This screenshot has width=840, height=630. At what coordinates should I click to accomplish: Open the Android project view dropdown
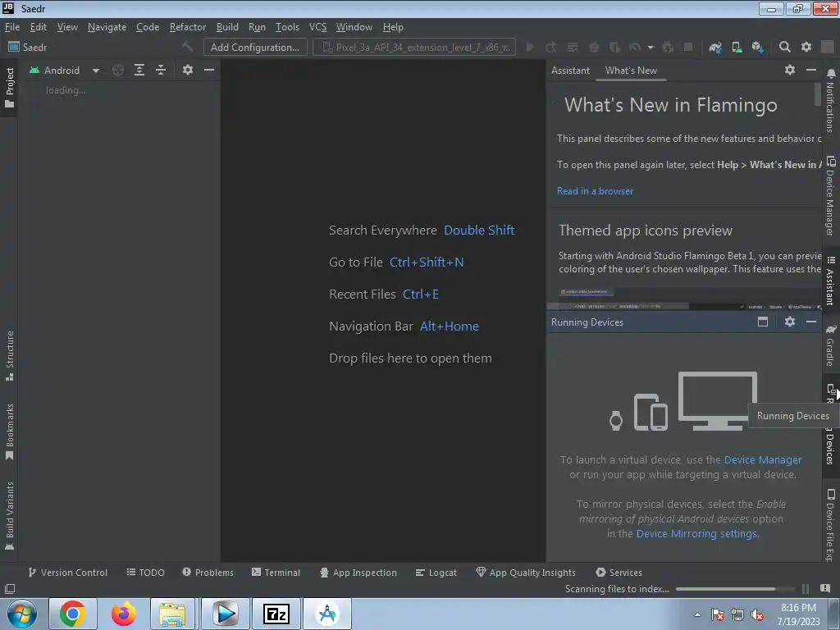tap(65, 71)
